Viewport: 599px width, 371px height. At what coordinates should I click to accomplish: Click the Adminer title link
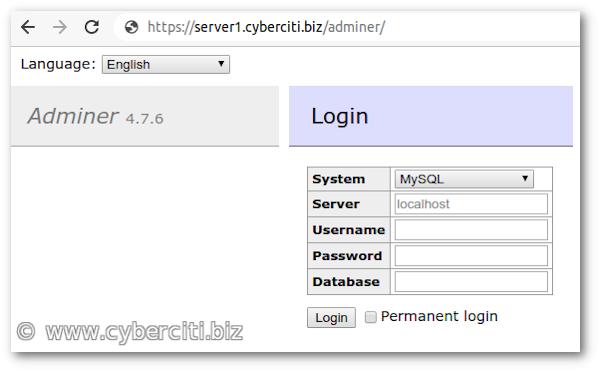coord(73,116)
